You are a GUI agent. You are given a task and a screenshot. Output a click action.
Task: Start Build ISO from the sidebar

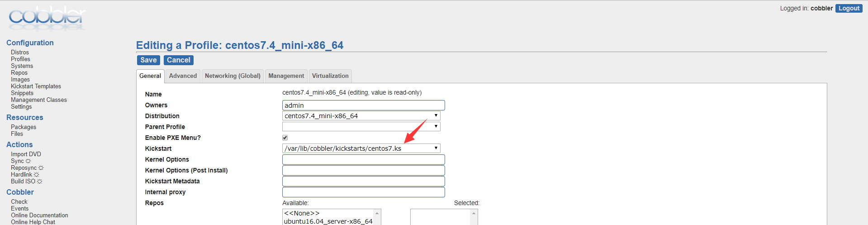coord(26,182)
